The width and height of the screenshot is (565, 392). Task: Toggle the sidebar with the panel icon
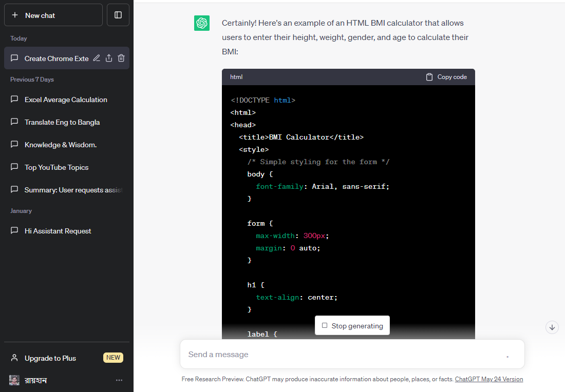pyautogui.click(x=118, y=15)
